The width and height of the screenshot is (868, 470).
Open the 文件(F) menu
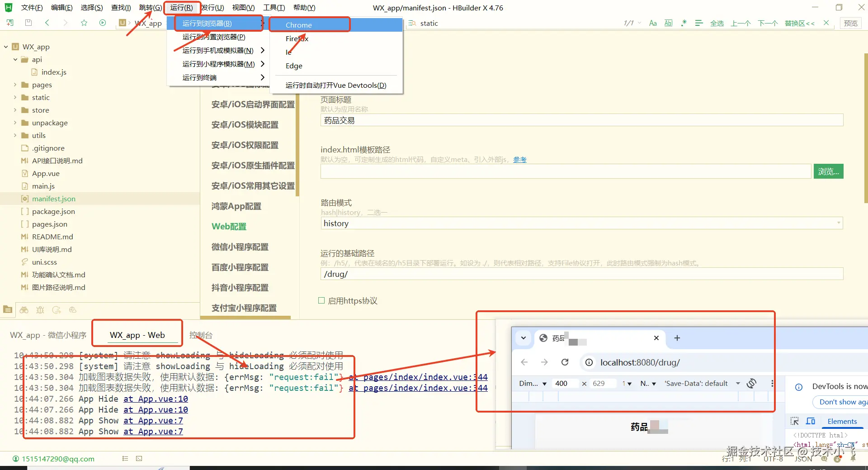coord(32,8)
